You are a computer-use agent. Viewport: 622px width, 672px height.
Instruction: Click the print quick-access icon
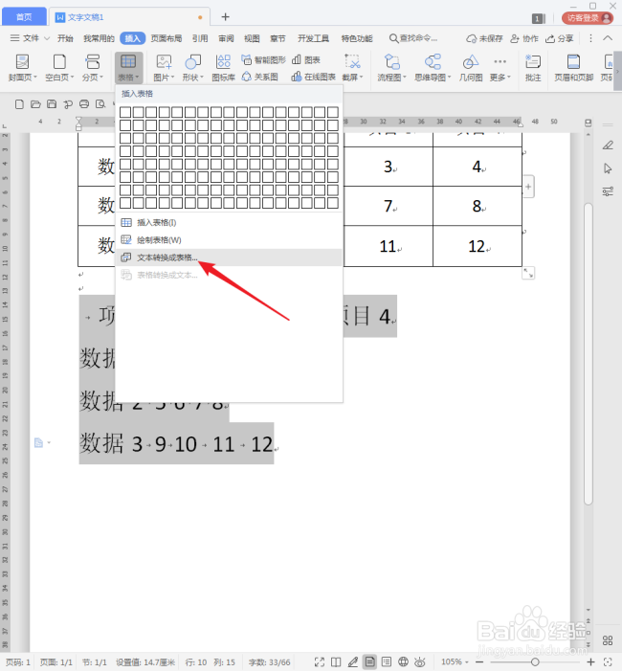coord(84,104)
